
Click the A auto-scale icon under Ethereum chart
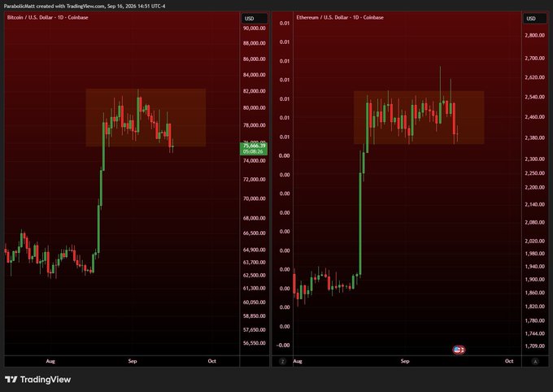pyautogui.click(x=535, y=361)
